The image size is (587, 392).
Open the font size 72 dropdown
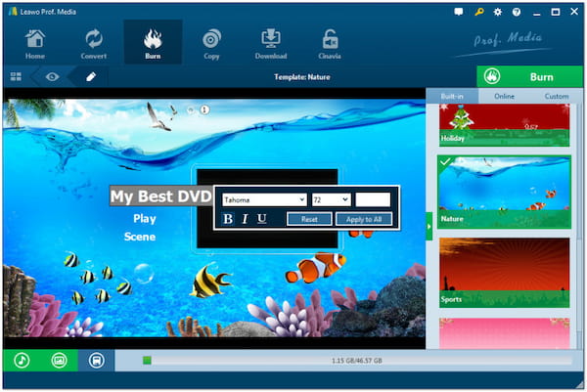click(331, 199)
